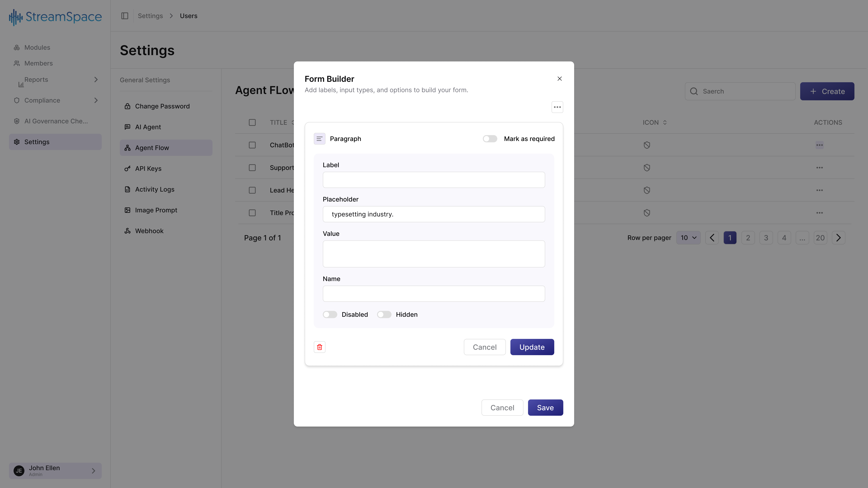Open Activity Logs settings

(x=166, y=189)
